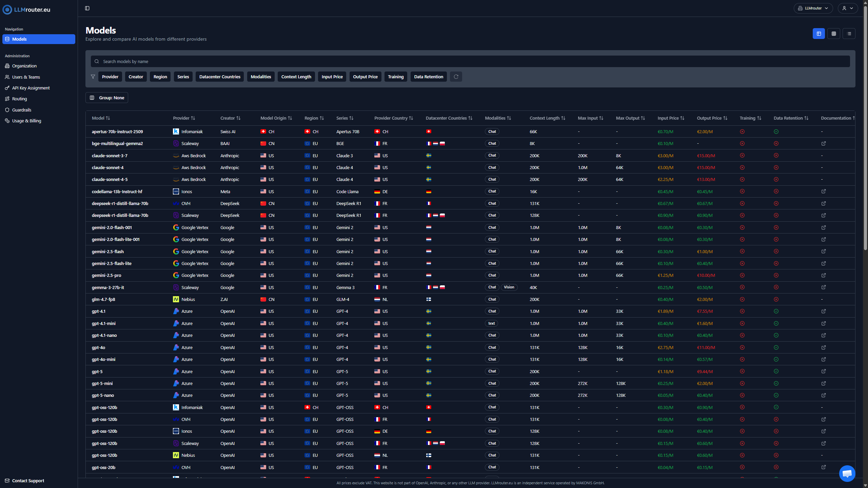Go to Usage & Billing page
This screenshot has width=868, height=488.
pos(26,121)
